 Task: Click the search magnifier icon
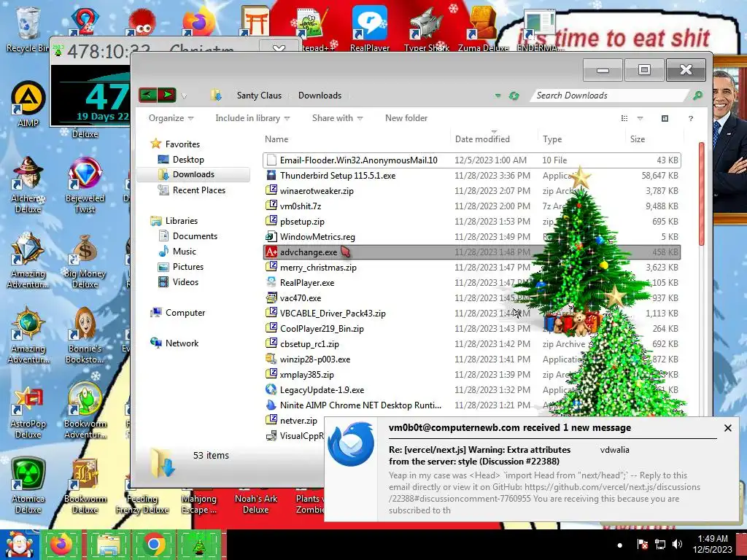[x=697, y=96]
